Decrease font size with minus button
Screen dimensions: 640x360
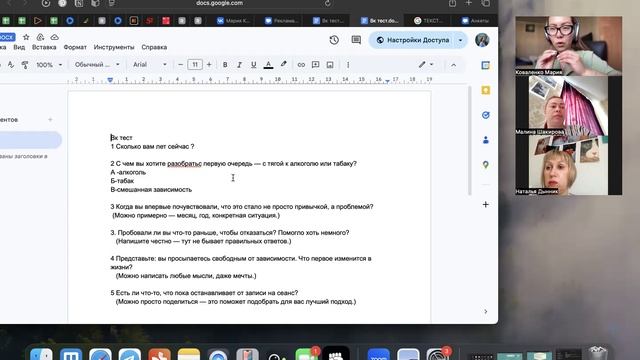tap(180, 64)
